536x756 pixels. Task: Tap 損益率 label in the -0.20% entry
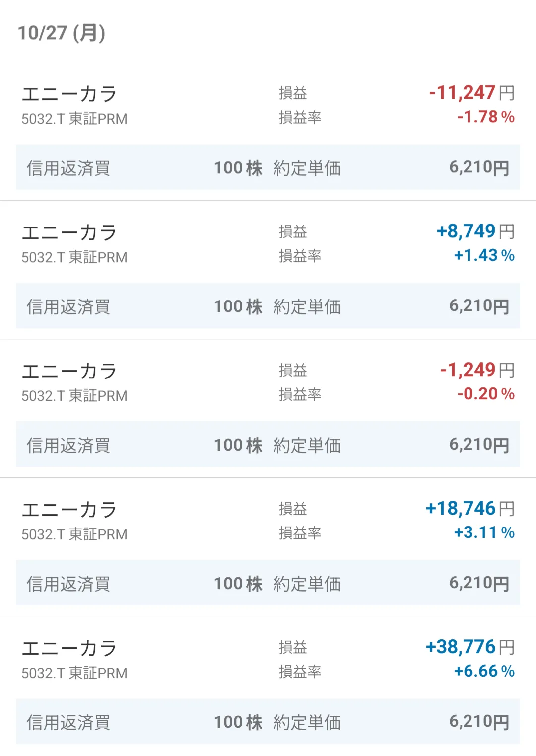pyautogui.click(x=300, y=395)
